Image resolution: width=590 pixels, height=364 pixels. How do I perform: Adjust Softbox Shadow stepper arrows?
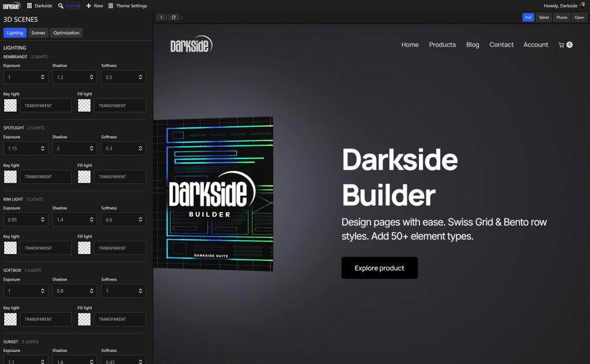(92, 291)
